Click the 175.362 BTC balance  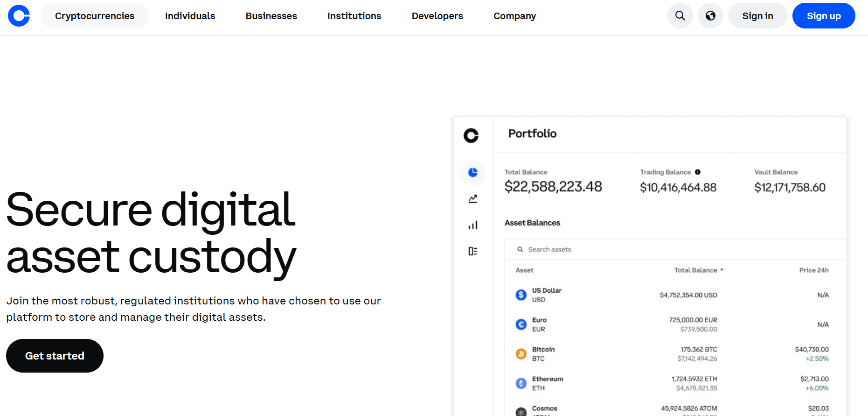(699, 349)
